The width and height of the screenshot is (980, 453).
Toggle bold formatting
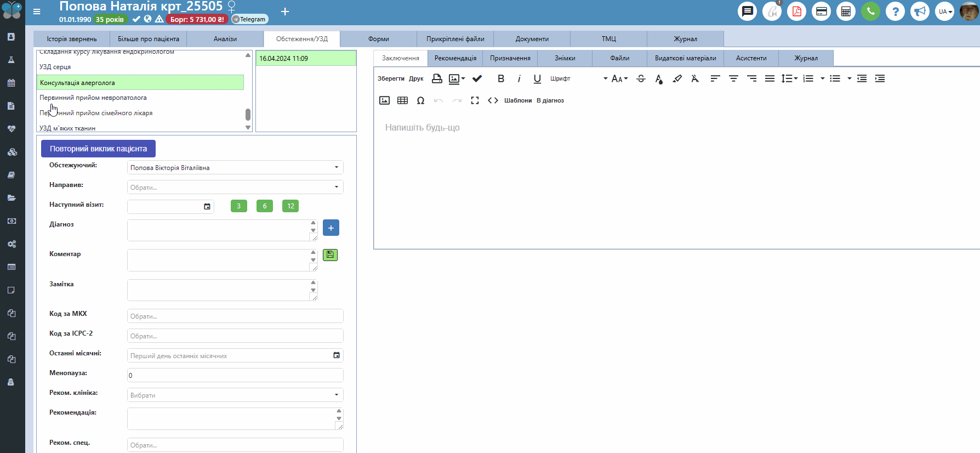(x=501, y=78)
